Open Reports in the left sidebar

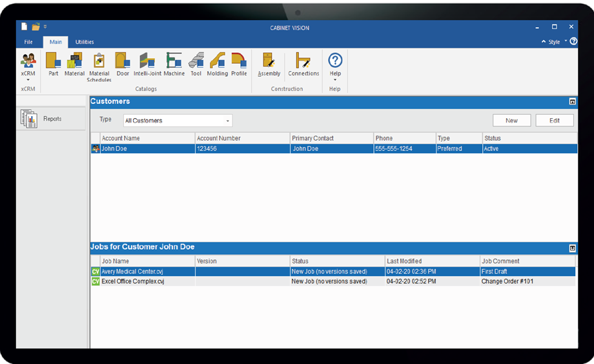coord(52,119)
